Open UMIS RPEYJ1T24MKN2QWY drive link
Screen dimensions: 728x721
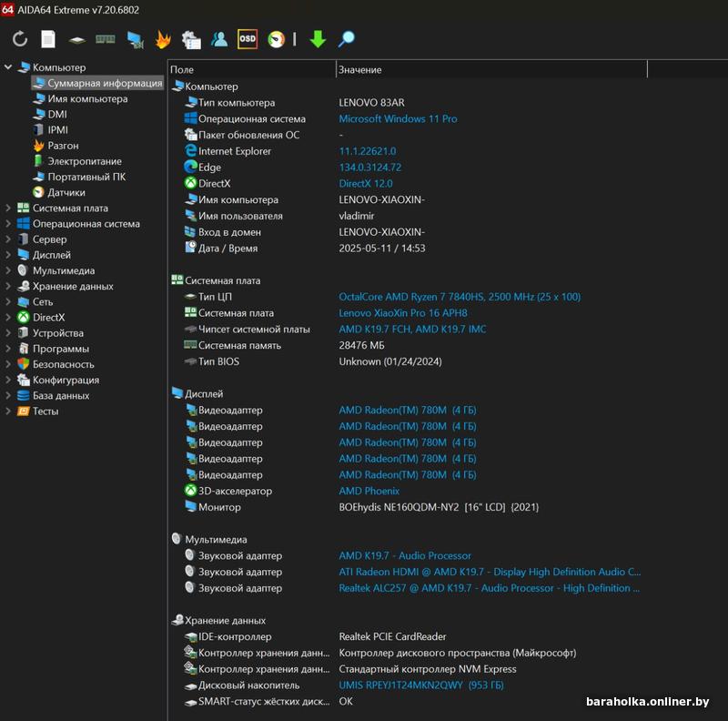pos(421,685)
